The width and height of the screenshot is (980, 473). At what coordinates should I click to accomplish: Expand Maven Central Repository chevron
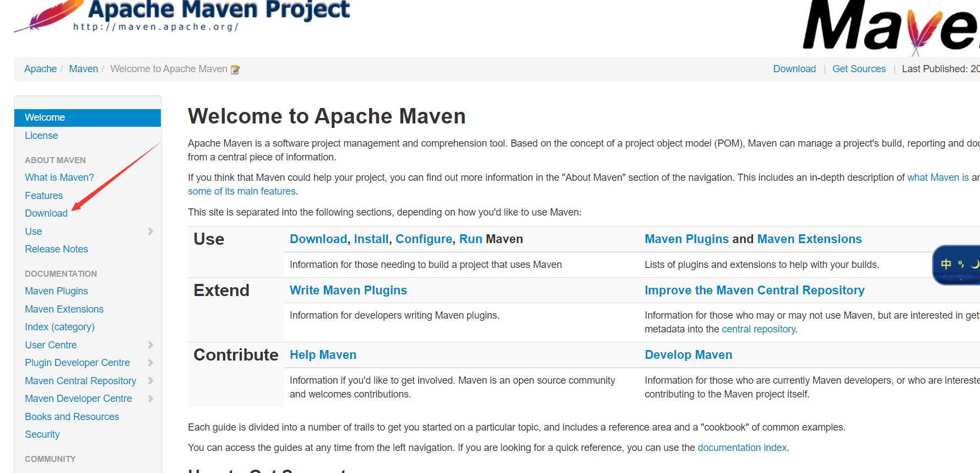click(150, 381)
